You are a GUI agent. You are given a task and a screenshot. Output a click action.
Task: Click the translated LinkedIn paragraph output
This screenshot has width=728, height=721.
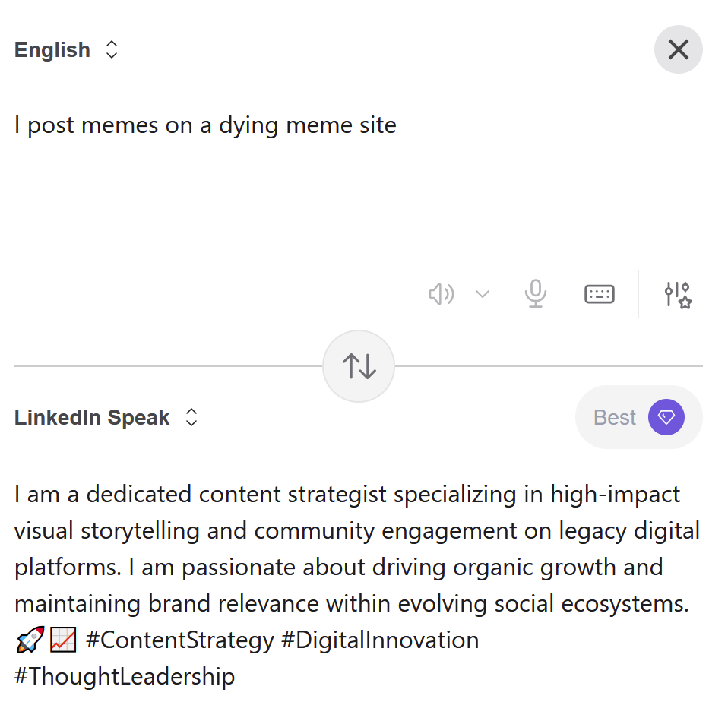pyautogui.click(x=350, y=549)
